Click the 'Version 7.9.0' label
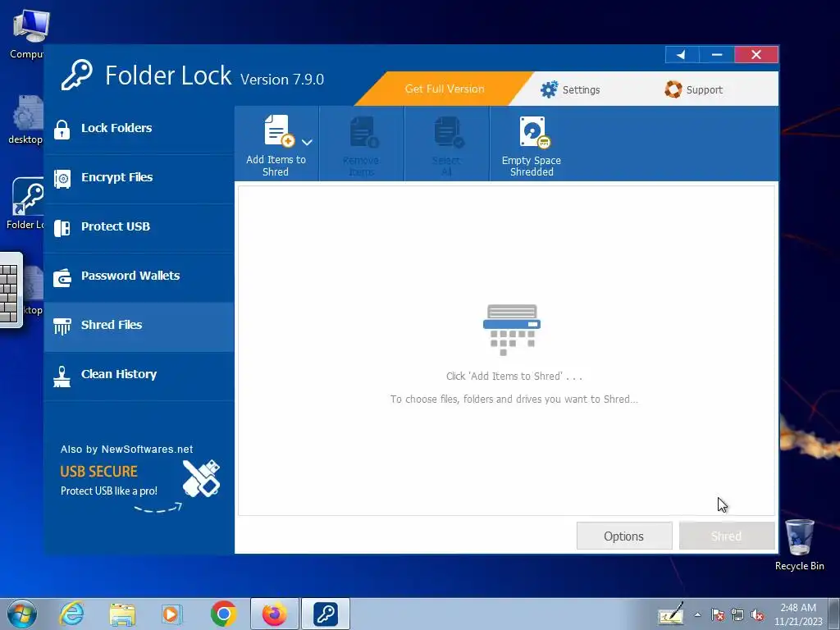The height and width of the screenshot is (630, 840). pos(282,80)
